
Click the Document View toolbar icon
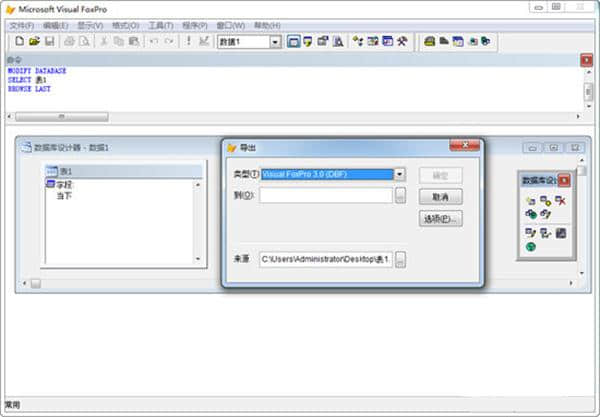click(338, 41)
